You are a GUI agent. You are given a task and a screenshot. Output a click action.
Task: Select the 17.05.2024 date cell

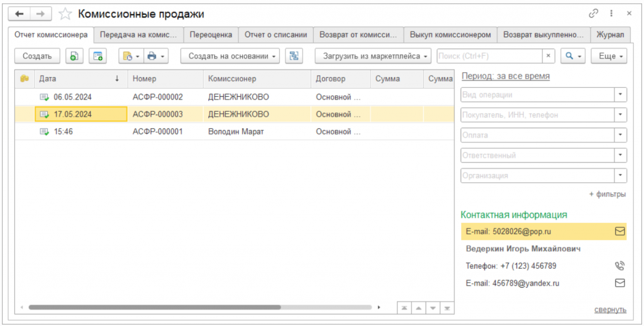[x=81, y=114]
